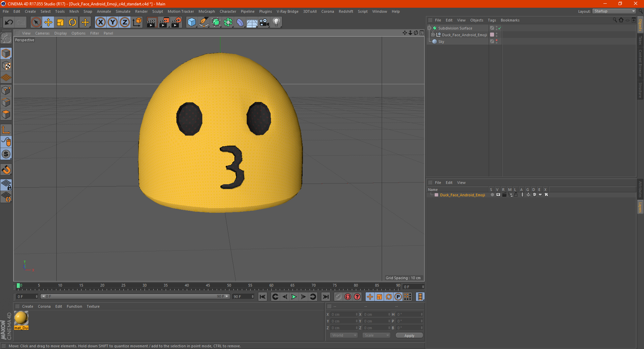Toggle position keyframe recording button
The width and height of the screenshot is (644, 349).
(370, 297)
